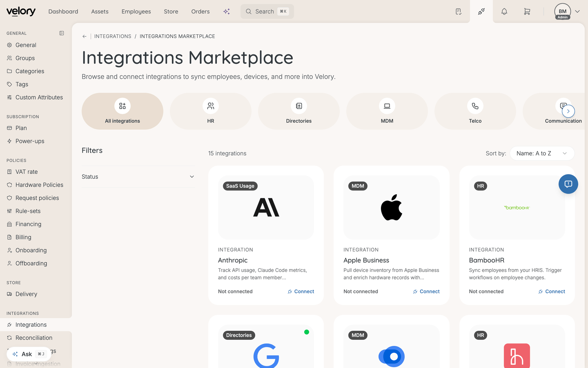Click the Search field
Screen dimensions: 588x368
tap(267, 11)
